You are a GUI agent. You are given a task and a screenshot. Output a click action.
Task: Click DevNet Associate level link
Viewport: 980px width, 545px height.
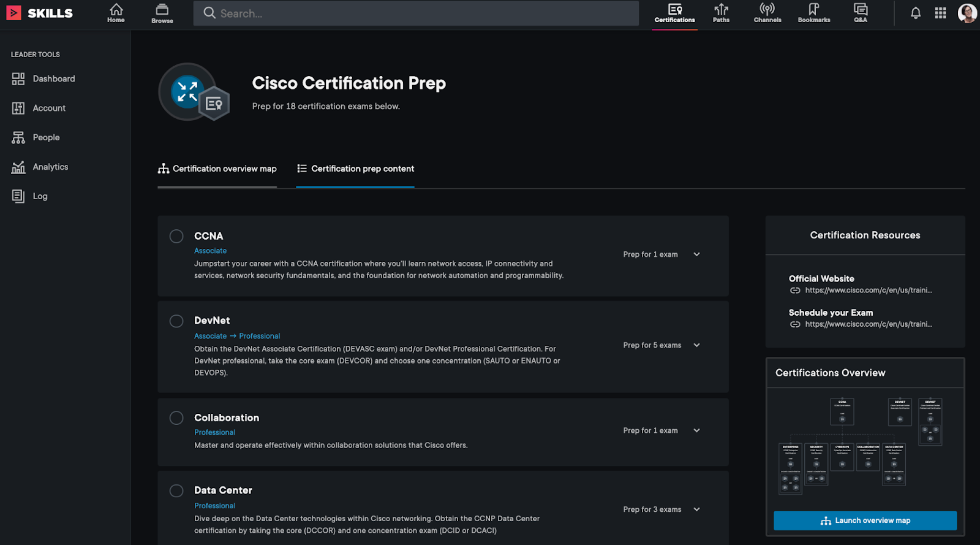click(x=210, y=336)
